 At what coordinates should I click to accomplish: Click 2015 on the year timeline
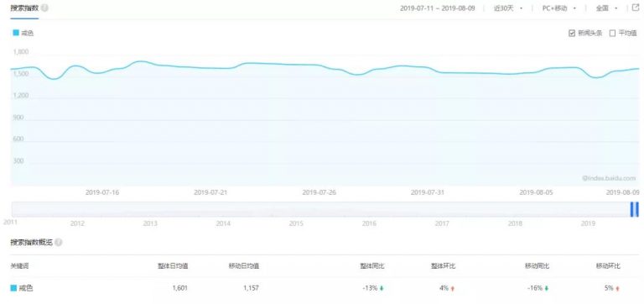(x=296, y=223)
